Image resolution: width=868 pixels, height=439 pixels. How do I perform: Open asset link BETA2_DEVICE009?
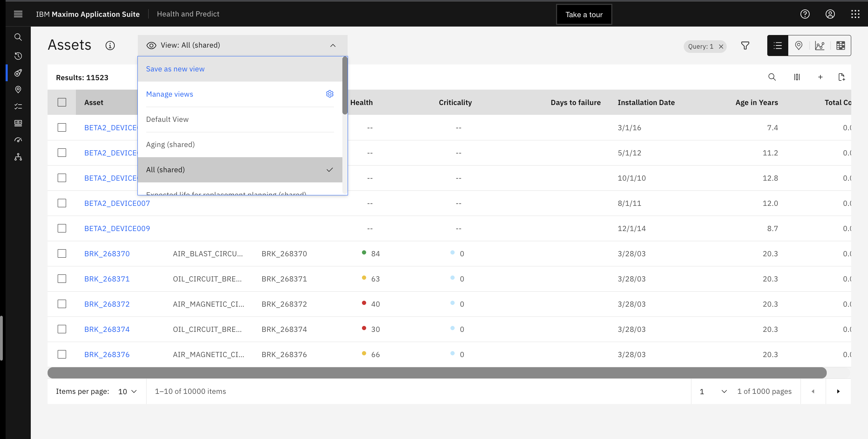[x=117, y=229]
